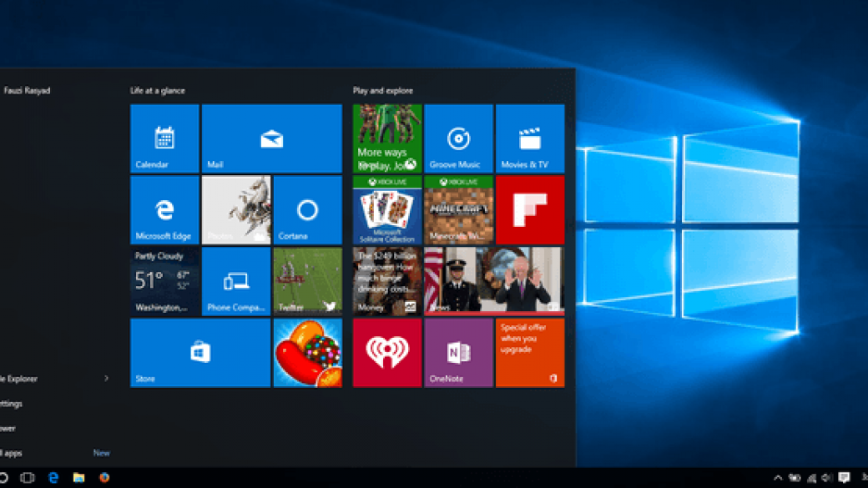Viewport: 868px width, 488px height.
Task: Launch the Phone Companion tile
Action: (236, 281)
